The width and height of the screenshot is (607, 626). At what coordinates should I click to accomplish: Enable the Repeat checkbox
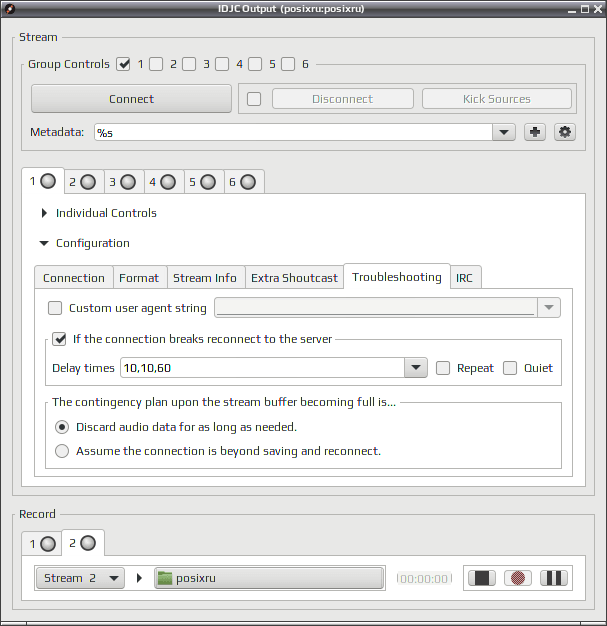click(443, 368)
